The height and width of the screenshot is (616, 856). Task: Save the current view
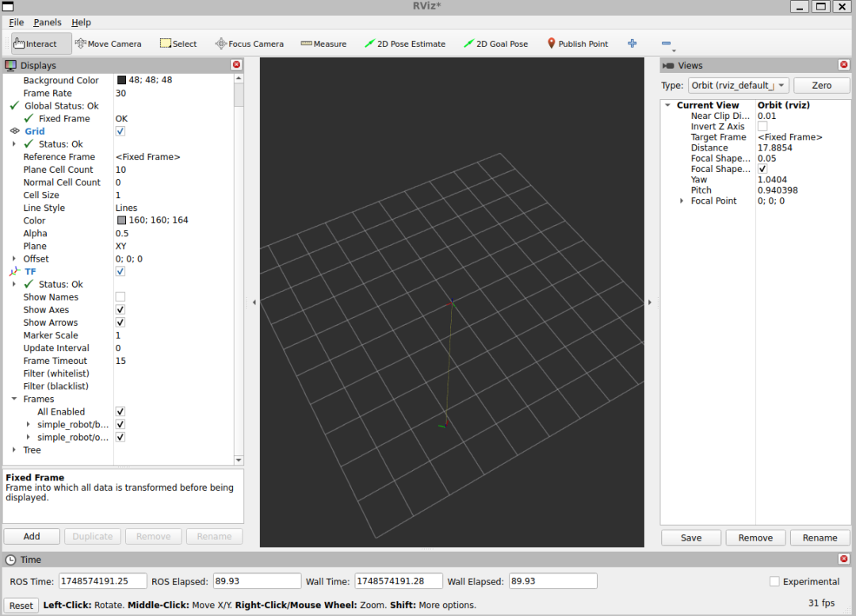(691, 538)
